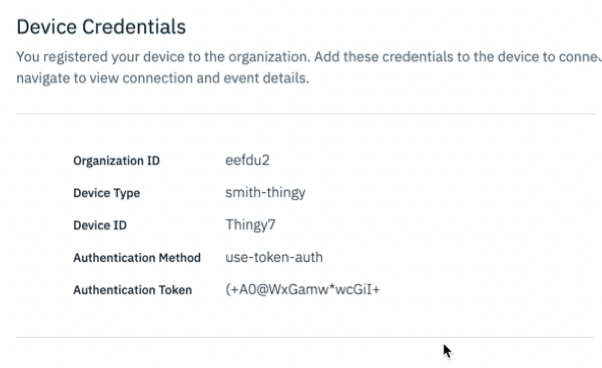Click the Device Credentials heading
Viewport: 602px width, 368px height.
point(101,27)
